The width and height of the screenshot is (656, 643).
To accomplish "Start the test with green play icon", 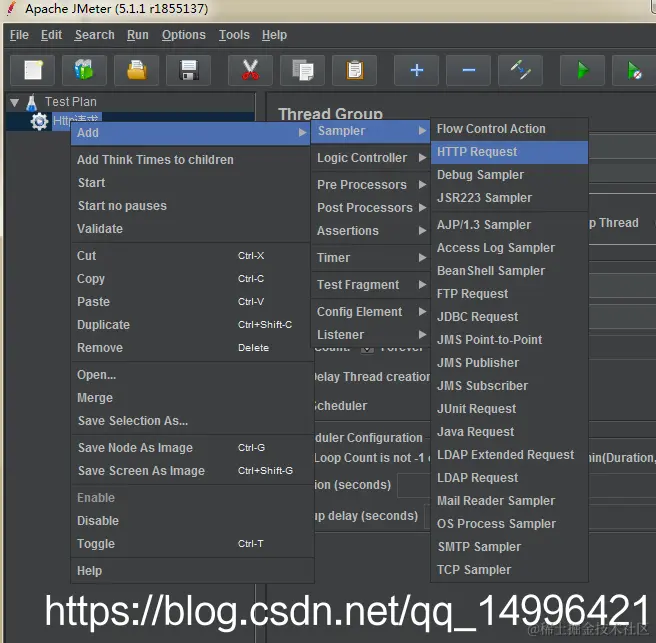I will point(582,70).
